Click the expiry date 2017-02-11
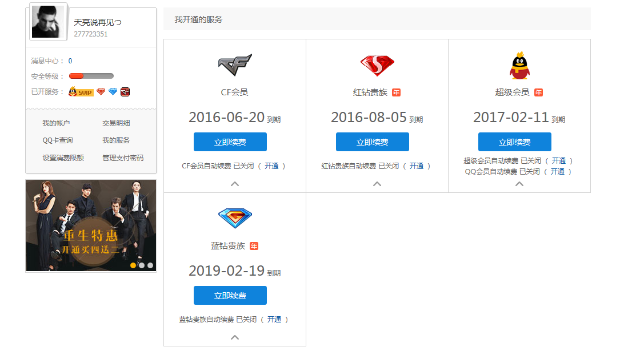644x351 pixels. click(x=511, y=117)
